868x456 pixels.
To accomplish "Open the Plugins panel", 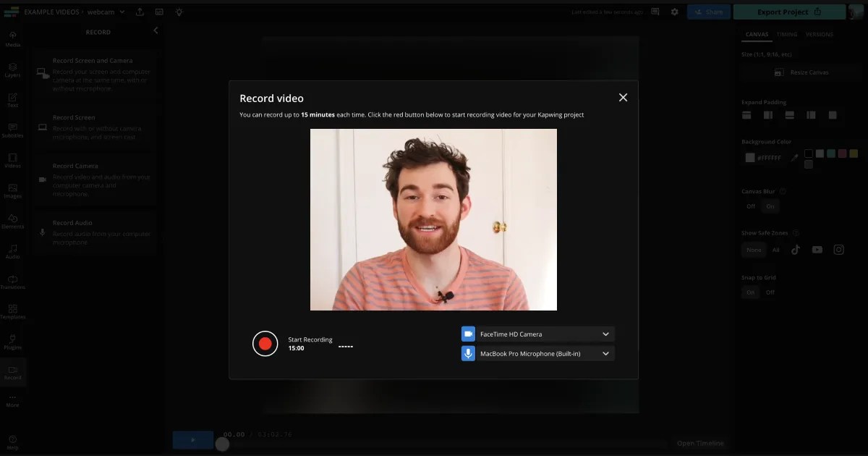I will [x=12, y=342].
